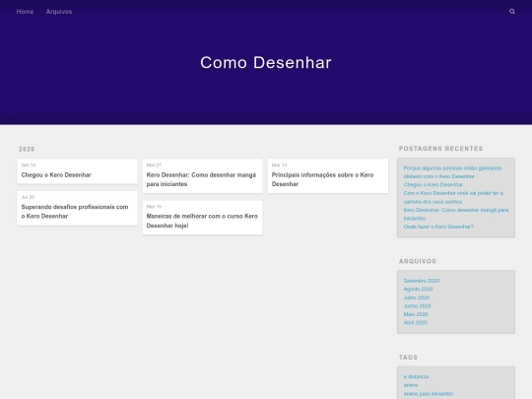Screen dimensions: 532x399
Task: Select recent post Com o Kero Desenhar você
Action: pyautogui.click(x=453, y=197)
